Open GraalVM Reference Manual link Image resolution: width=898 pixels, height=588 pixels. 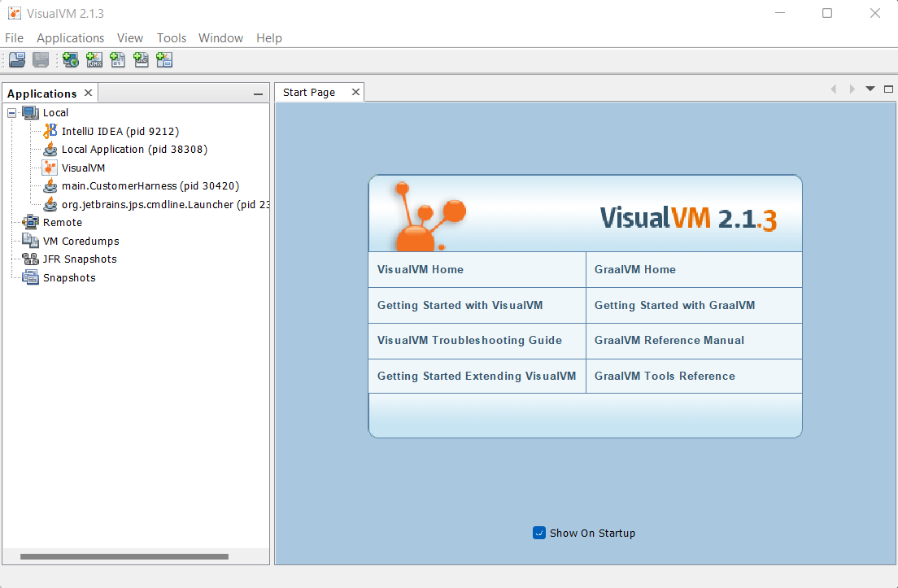coord(669,340)
